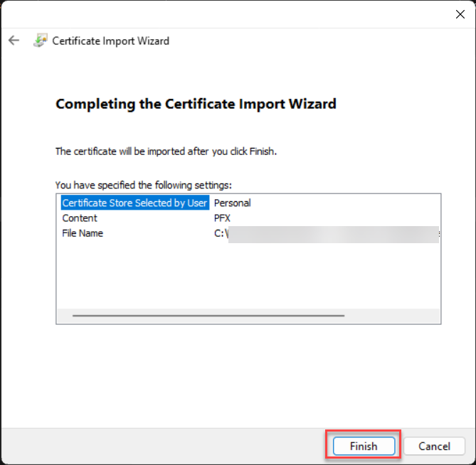The width and height of the screenshot is (476, 465).
Task: Select the Content row in settings list
Action: click(x=80, y=218)
